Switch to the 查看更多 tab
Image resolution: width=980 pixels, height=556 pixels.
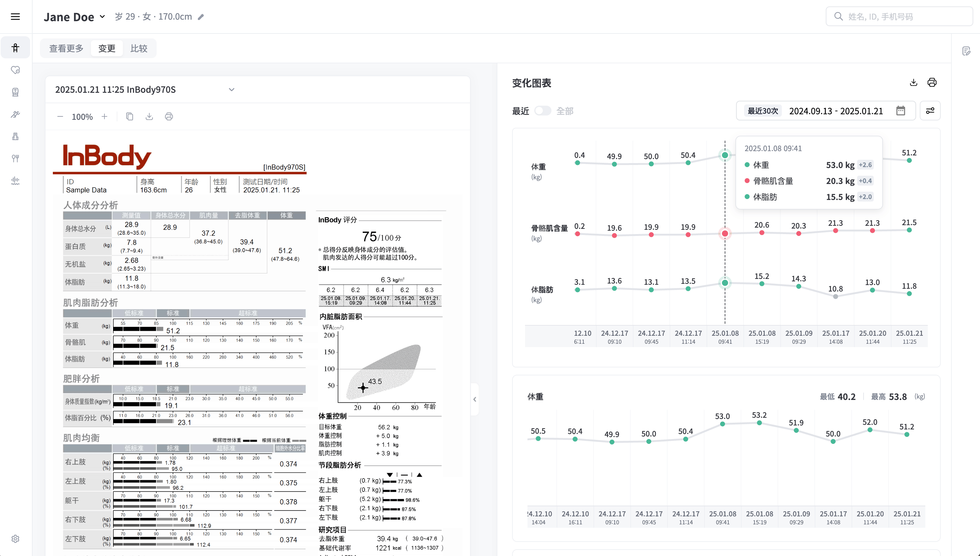66,49
